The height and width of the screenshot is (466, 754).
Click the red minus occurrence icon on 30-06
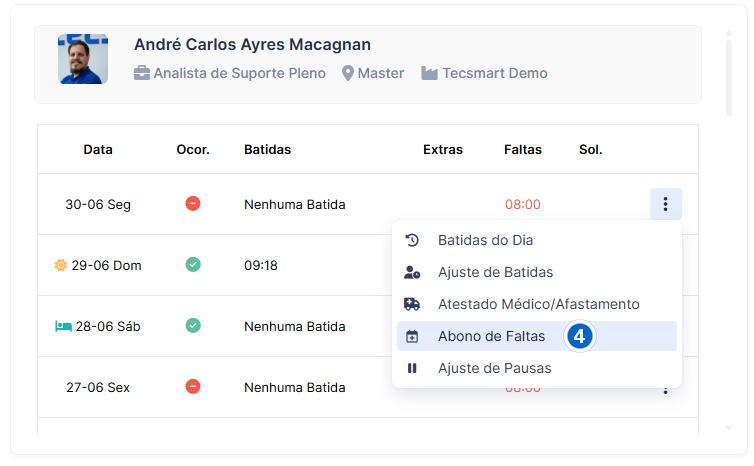[193, 204]
